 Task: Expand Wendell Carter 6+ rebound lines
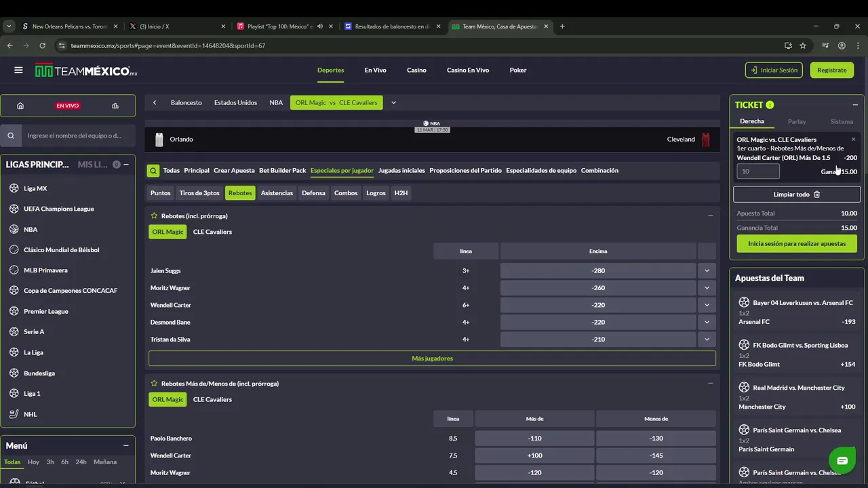pos(707,305)
